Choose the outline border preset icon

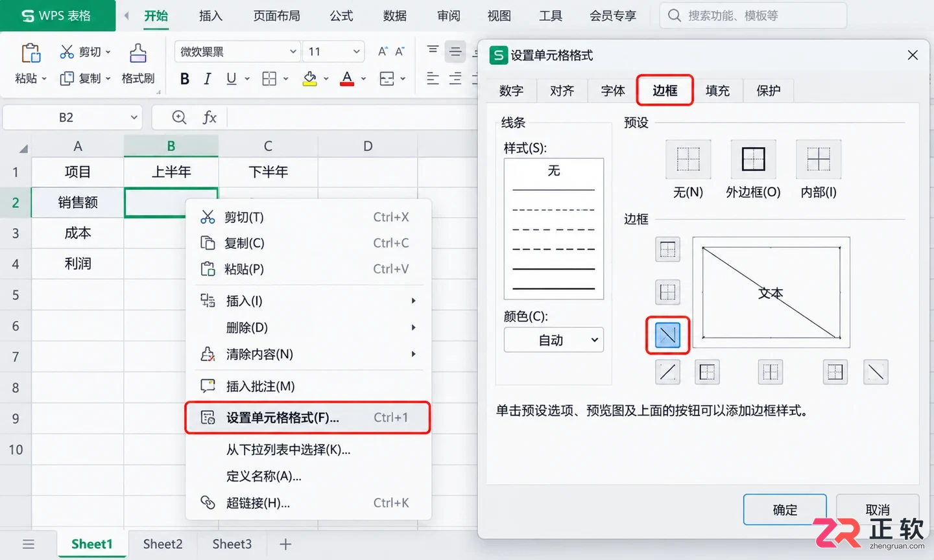[x=753, y=159]
